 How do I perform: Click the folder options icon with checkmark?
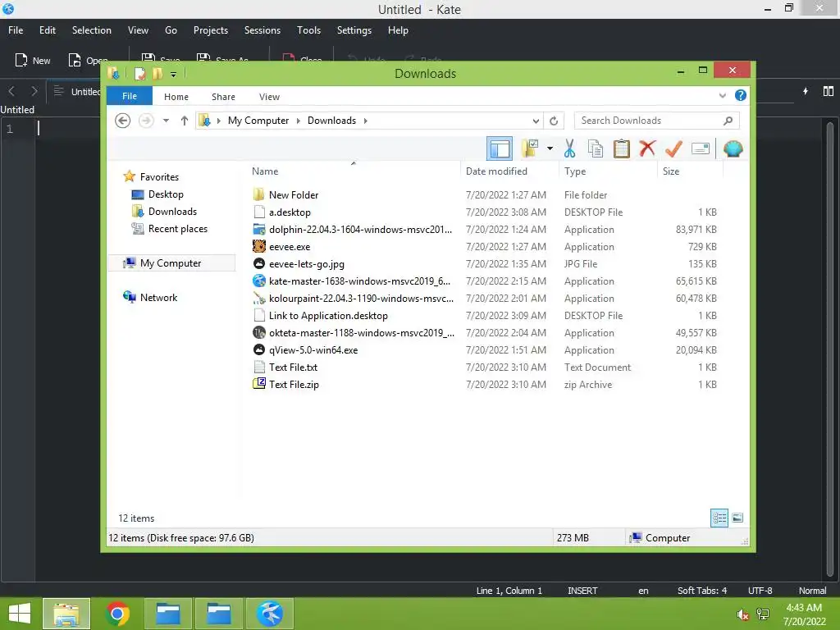pyautogui.click(x=530, y=148)
